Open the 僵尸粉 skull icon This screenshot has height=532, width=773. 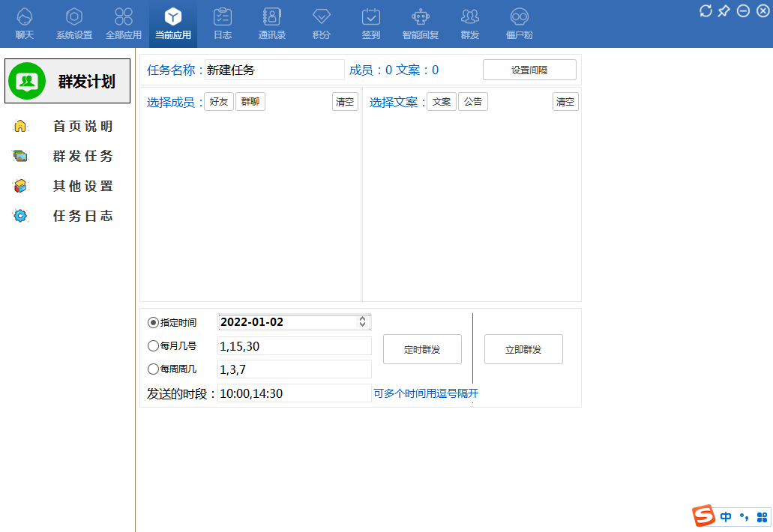tap(519, 17)
